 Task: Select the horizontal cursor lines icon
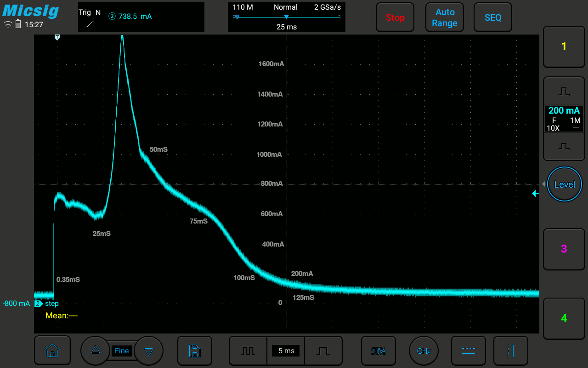coord(468,351)
